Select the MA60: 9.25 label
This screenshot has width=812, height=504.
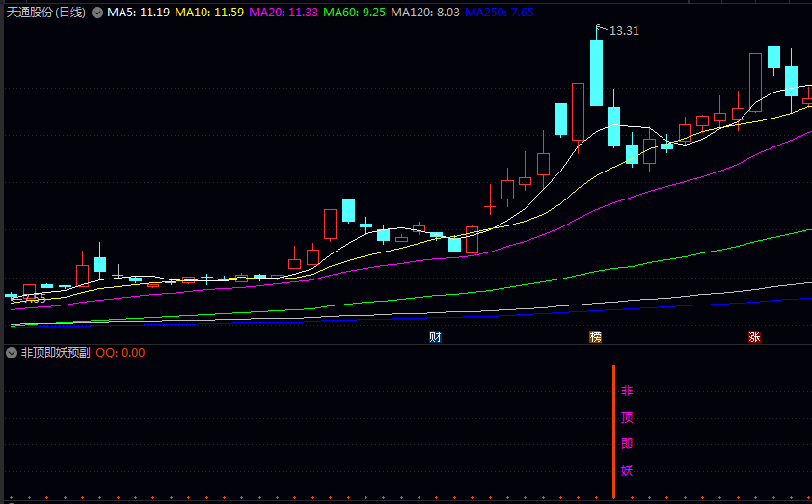[354, 13]
